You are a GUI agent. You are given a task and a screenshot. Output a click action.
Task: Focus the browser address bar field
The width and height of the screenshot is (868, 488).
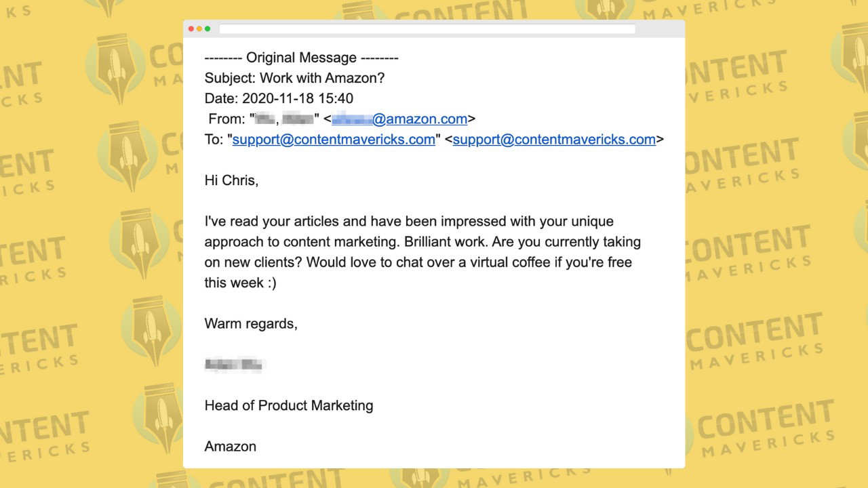coord(427,29)
